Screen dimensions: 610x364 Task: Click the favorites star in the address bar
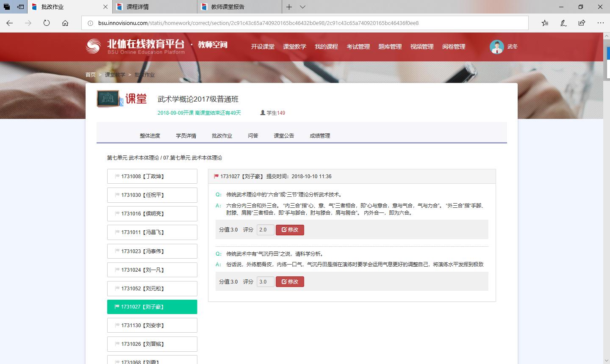point(544,23)
